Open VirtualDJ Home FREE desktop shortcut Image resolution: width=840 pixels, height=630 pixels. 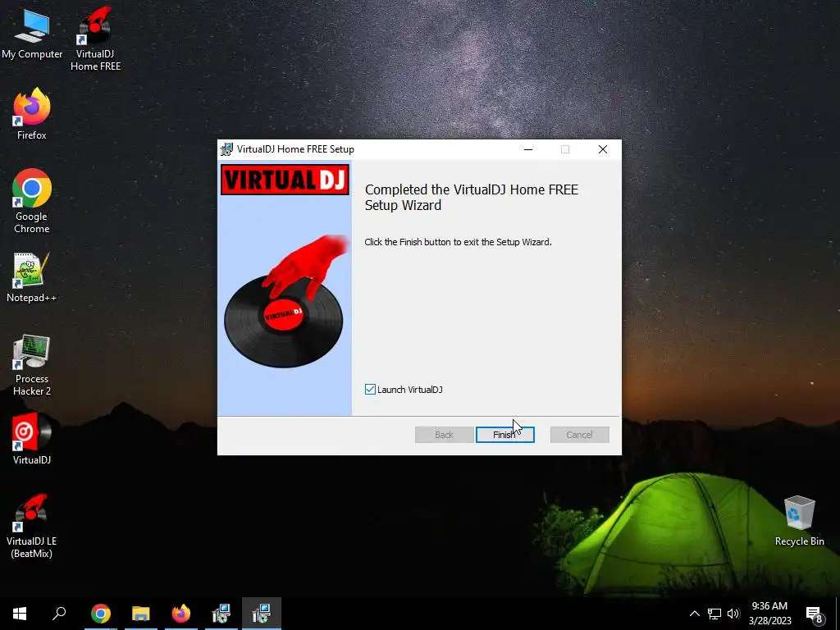[95, 39]
